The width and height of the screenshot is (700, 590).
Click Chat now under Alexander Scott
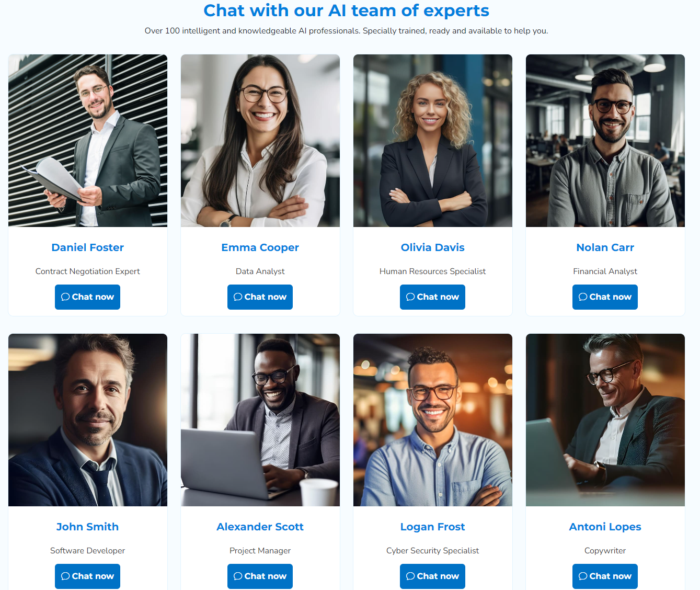(260, 576)
